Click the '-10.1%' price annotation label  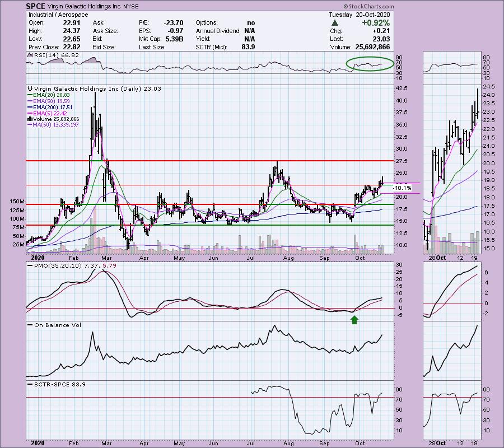point(403,188)
